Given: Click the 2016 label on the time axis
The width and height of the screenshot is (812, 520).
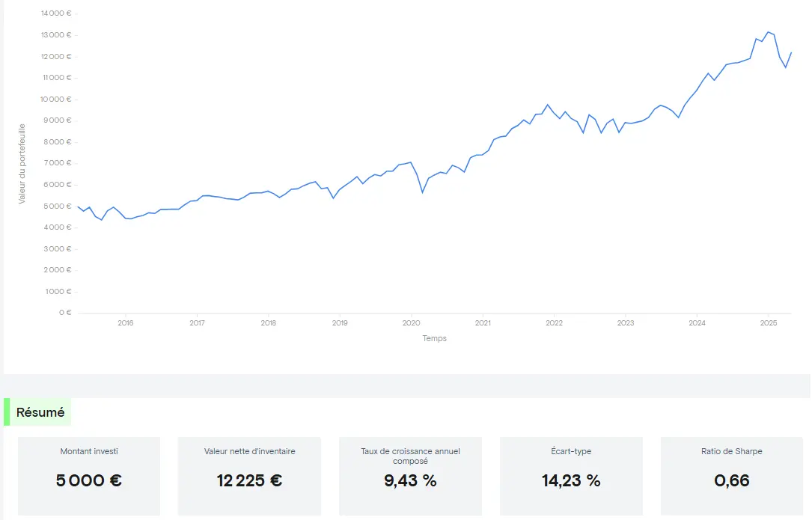Looking at the screenshot, I should point(125,323).
